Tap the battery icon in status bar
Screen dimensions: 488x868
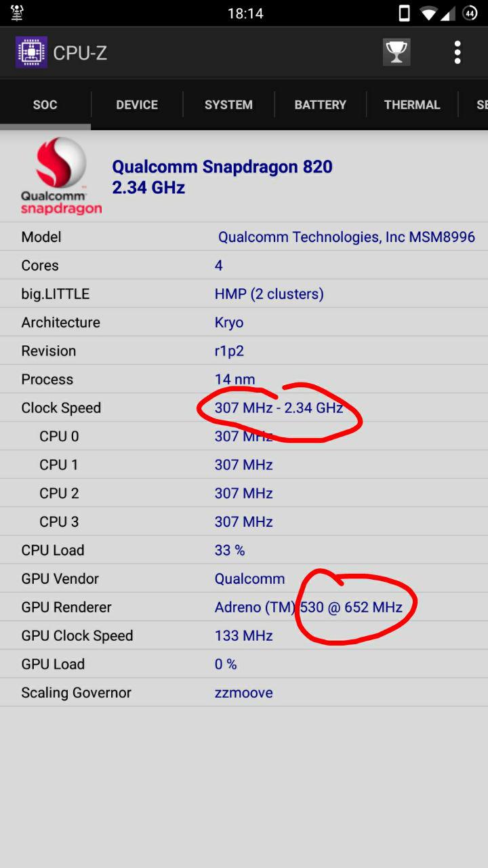click(469, 13)
